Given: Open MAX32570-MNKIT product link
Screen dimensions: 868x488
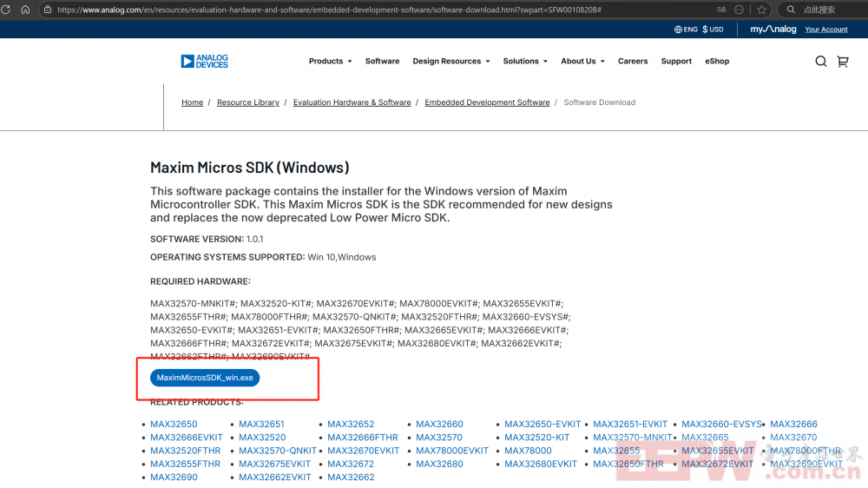Looking at the screenshot, I should click(633, 438).
